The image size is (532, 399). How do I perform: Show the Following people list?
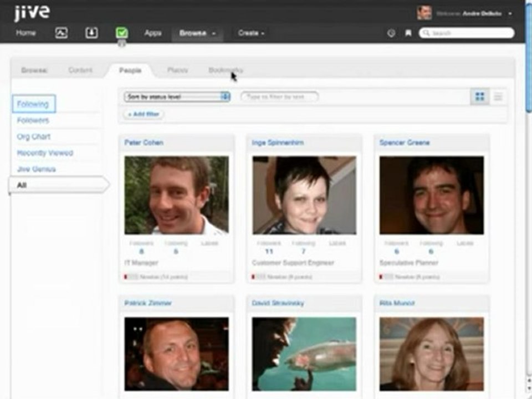34,104
